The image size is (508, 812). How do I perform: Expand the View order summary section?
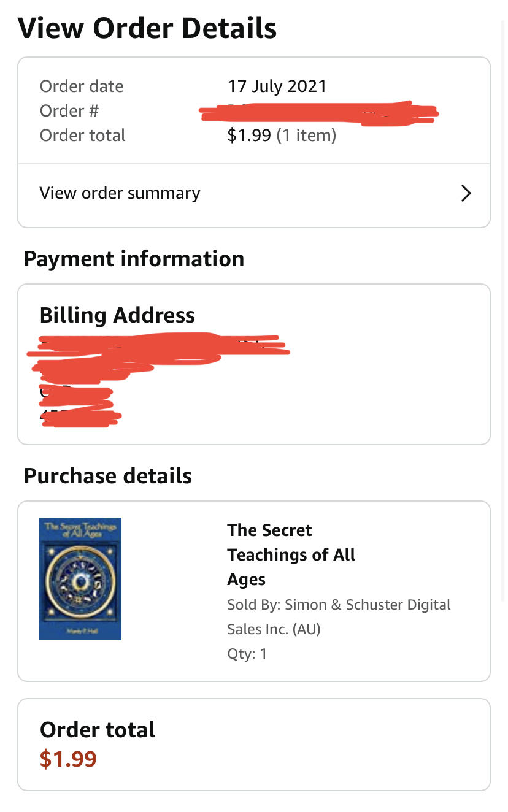tap(120, 193)
